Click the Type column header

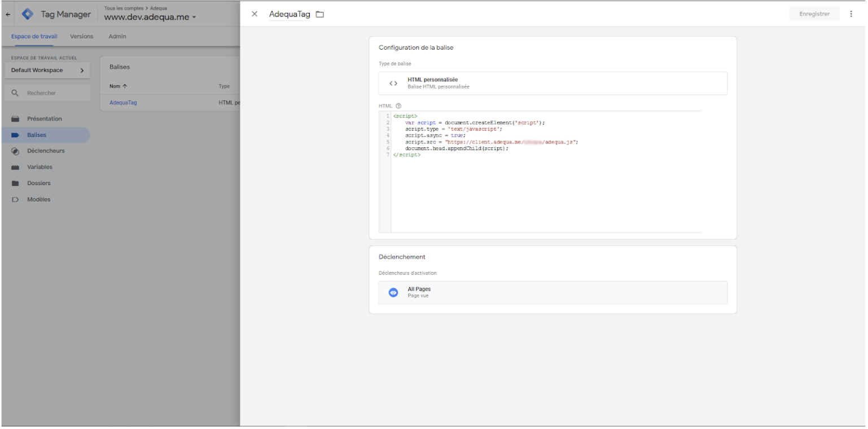click(224, 86)
